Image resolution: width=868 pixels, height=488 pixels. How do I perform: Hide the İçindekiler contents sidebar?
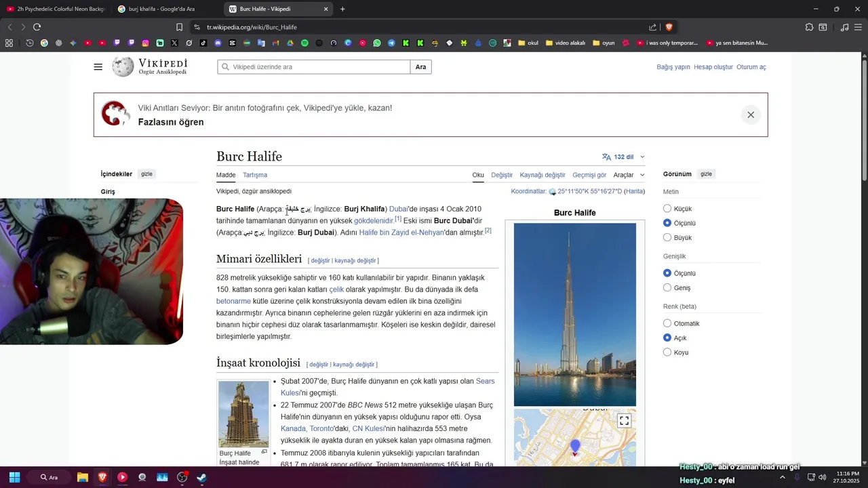[146, 174]
